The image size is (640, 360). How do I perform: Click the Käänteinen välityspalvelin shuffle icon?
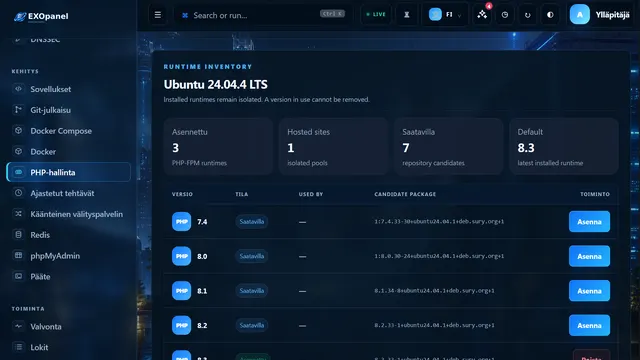tap(18, 213)
